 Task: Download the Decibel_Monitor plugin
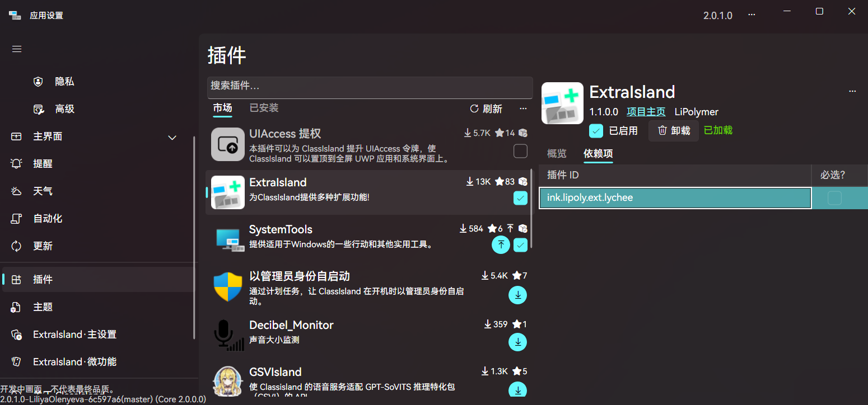pyautogui.click(x=517, y=342)
